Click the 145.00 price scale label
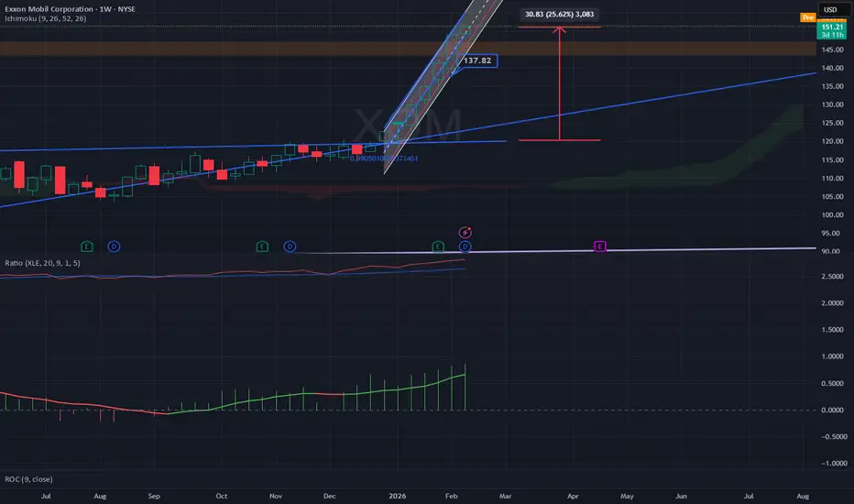The width and height of the screenshot is (854, 504). pyautogui.click(x=833, y=49)
